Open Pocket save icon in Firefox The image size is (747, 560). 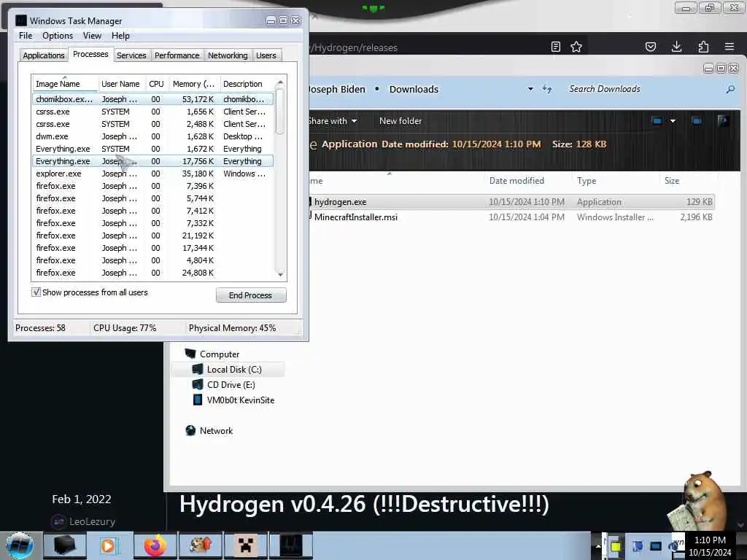coord(650,47)
